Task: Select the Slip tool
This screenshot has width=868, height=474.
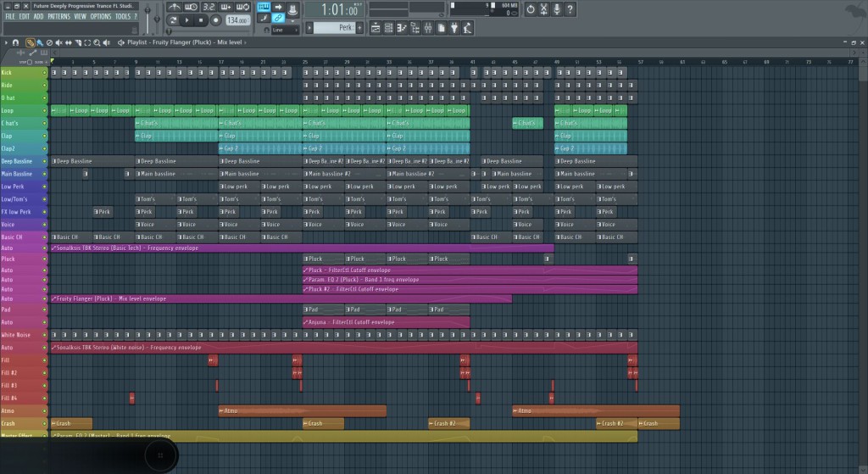Action: click(68, 42)
